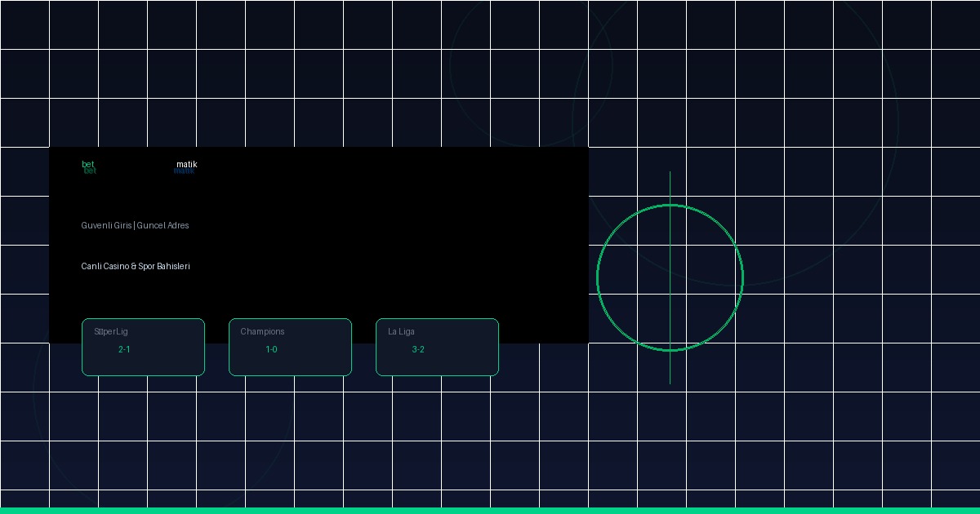Viewport: 980px width, 514px height.
Task: Click the 1-0 score value
Action: coord(271,349)
